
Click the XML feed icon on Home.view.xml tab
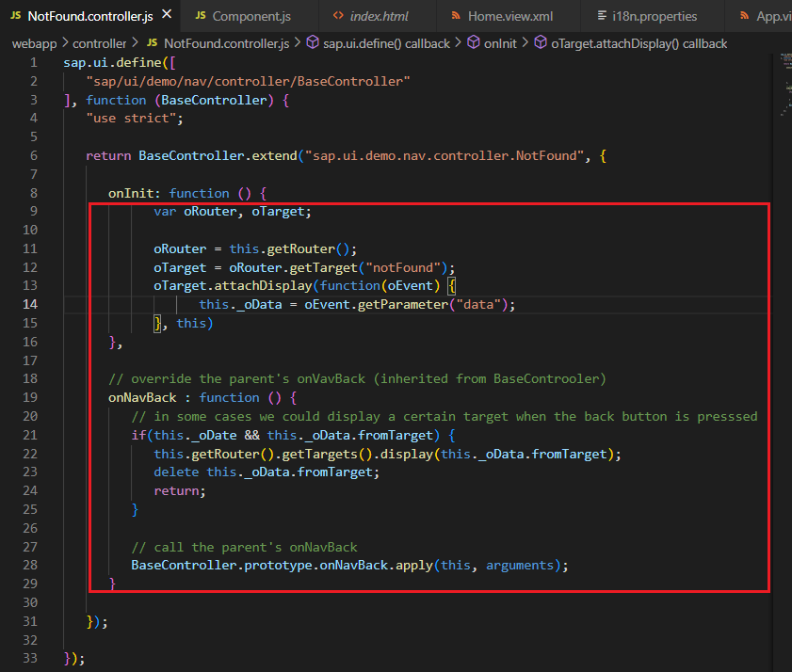(x=456, y=16)
